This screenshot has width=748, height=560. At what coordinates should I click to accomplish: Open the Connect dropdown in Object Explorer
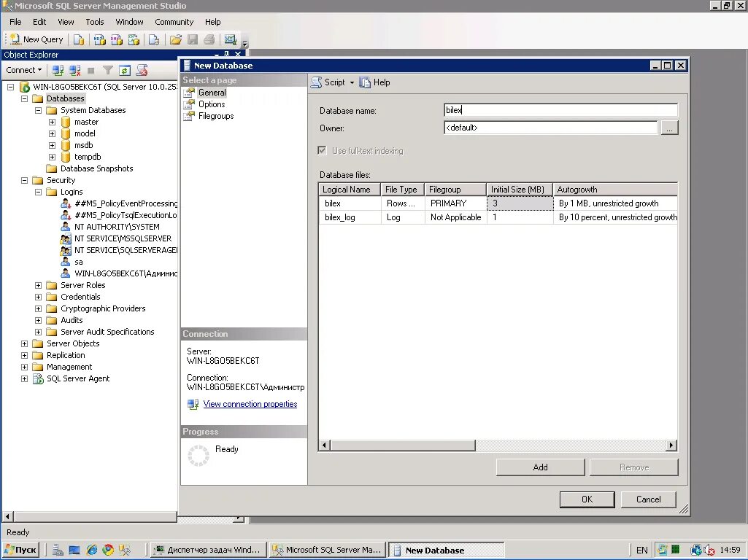23,70
